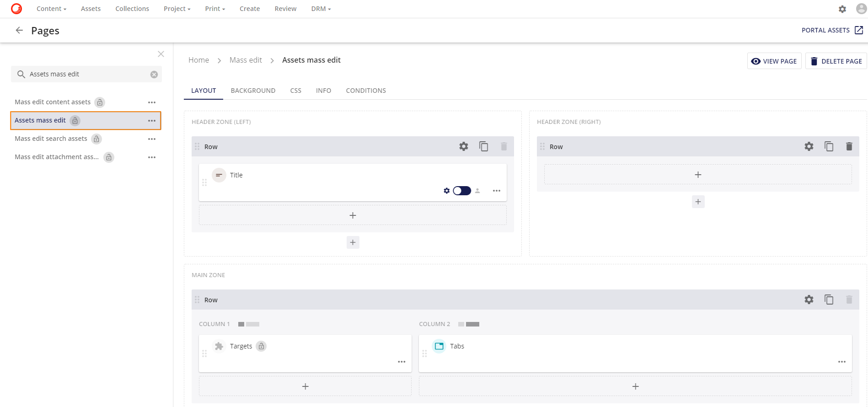Toggle the Title widget switch
868x407 pixels.
point(461,191)
